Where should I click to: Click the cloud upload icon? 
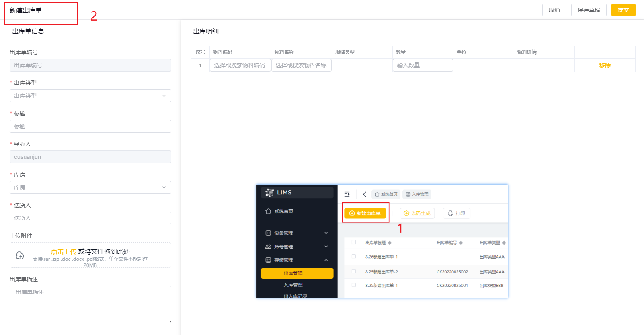[20, 255]
